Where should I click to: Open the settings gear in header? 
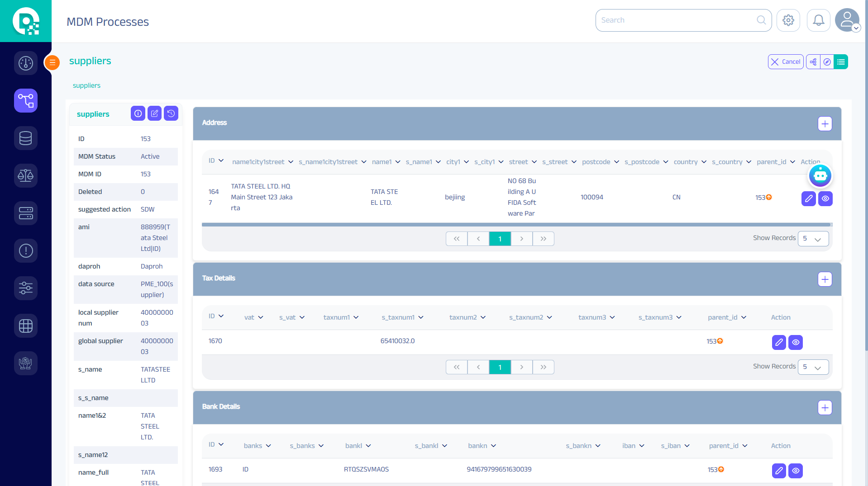pyautogui.click(x=788, y=20)
